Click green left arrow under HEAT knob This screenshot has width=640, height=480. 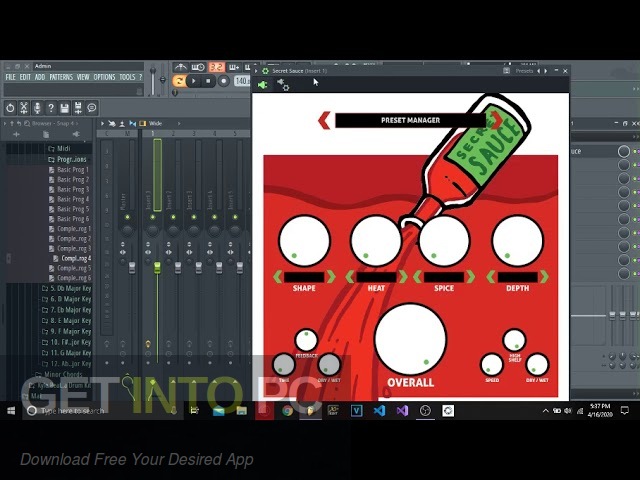pos(350,277)
